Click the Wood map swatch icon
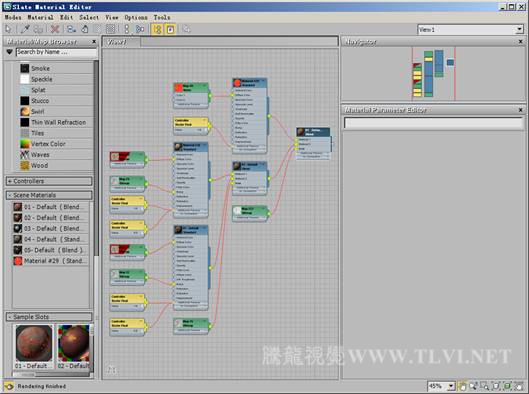Screen dimensions: 529x394 25,166
